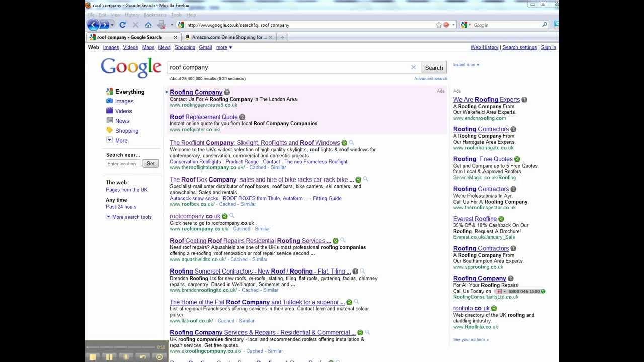Open back/forward history dropdown arrow
Viewport: 644px width, 362px height.
[112, 25]
